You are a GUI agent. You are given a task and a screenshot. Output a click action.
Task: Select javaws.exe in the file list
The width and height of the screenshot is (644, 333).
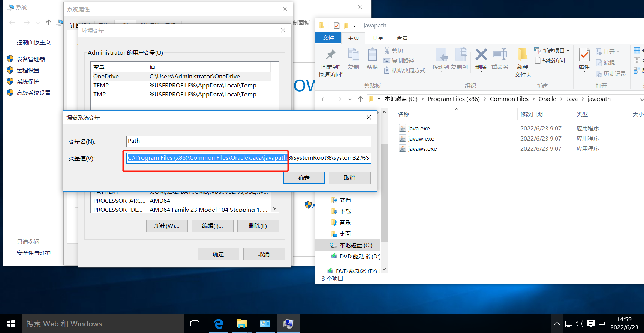coord(418,149)
